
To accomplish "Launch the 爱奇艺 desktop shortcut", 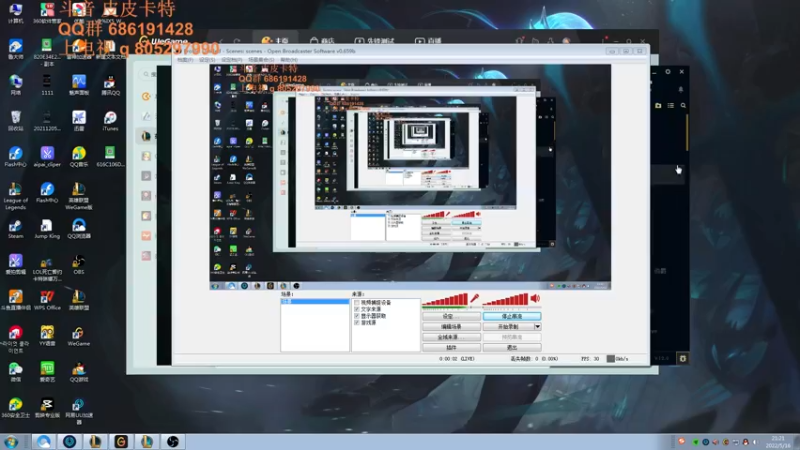I will coord(47,372).
